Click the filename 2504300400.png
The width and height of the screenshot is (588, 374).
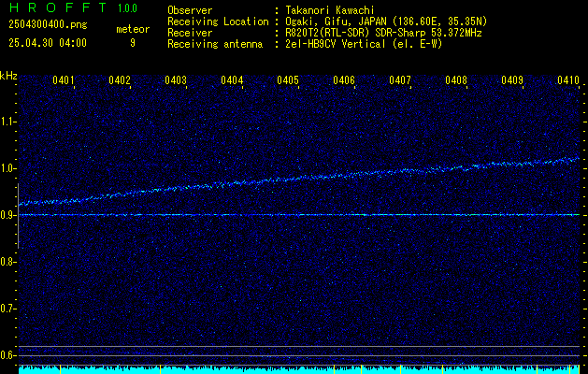[x=48, y=25]
